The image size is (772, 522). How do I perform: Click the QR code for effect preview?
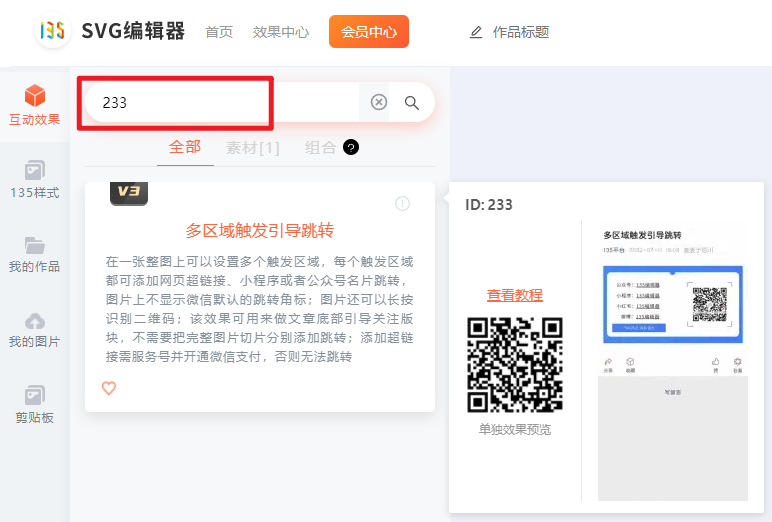515,365
